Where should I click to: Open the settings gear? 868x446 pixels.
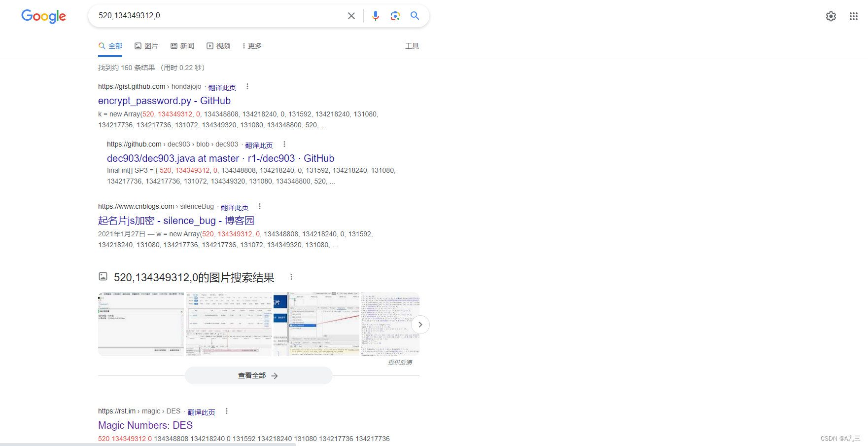831,16
